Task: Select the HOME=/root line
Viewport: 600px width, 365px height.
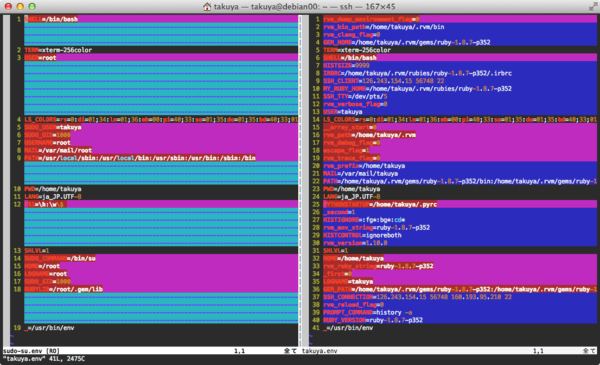Action: [x=42, y=266]
